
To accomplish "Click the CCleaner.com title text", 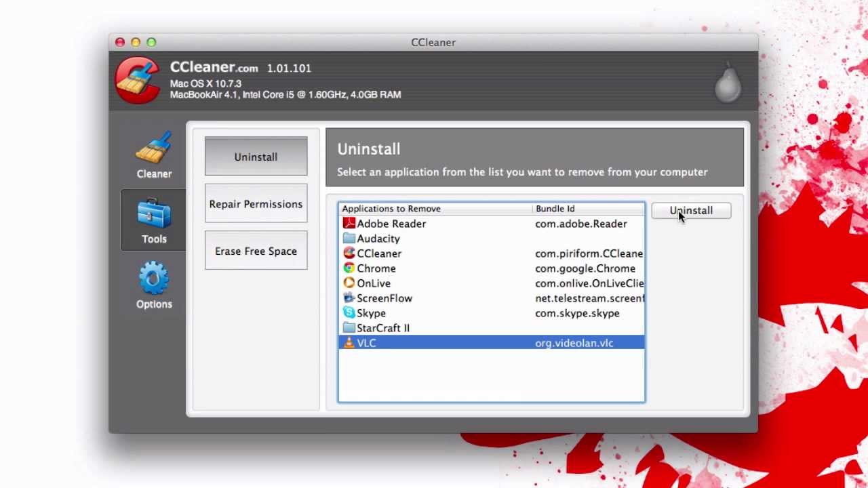I will click(214, 68).
